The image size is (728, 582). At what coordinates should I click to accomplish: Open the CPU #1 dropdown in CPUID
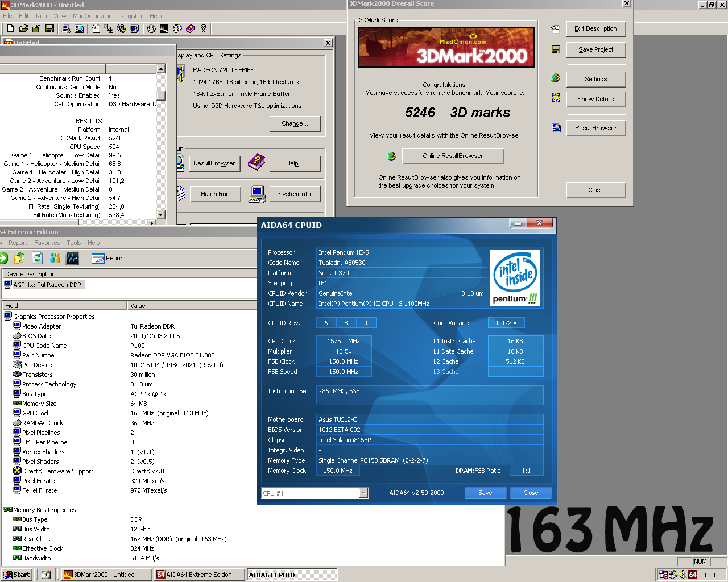[x=363, y=493]
